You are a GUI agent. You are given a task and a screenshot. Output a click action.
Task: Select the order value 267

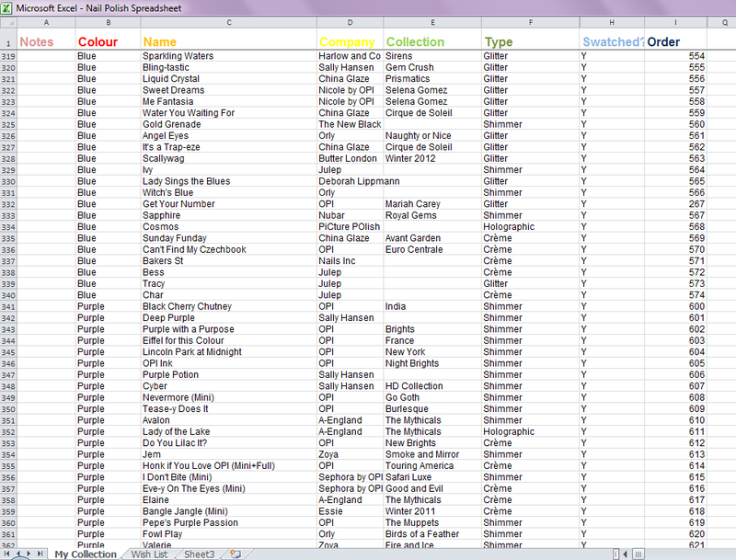pyautogui.click(x=675, y=204)
